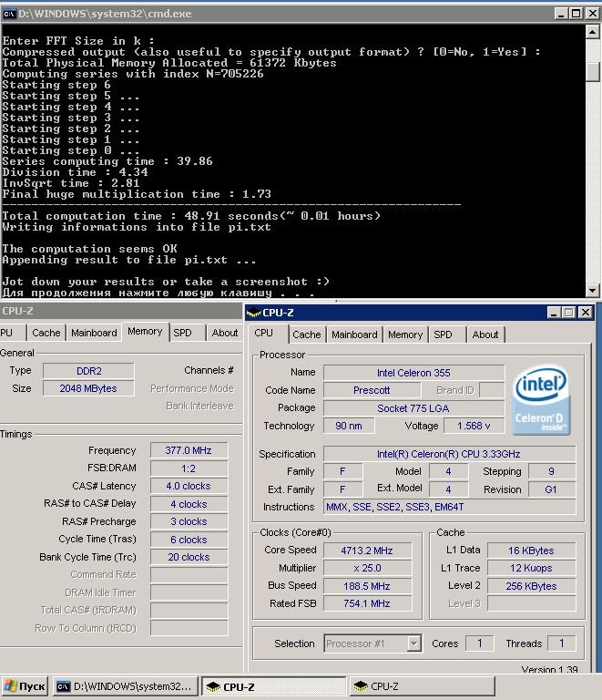Click the 256 KBytes Level 2 value
The height and width of the screenshot is (700, 602).
532,586
